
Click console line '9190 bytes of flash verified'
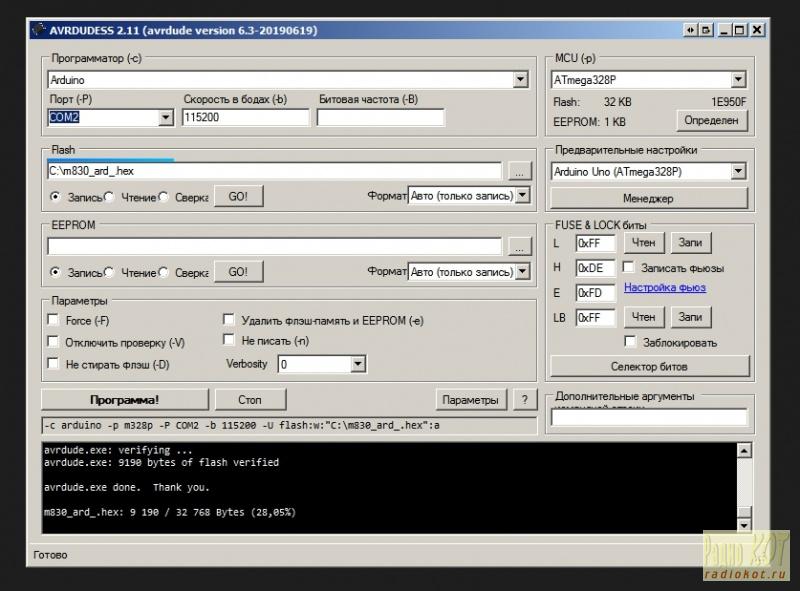(x=161, y=462)
